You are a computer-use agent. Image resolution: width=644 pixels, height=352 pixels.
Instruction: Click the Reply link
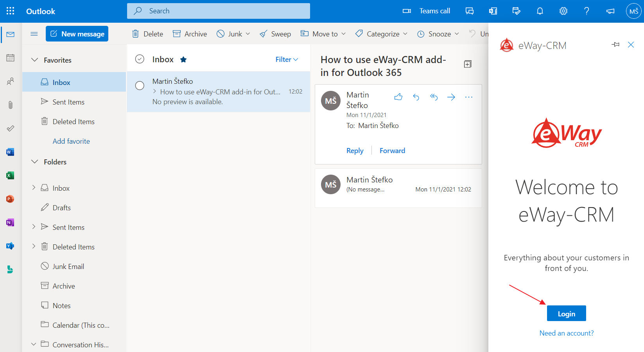[355, 151]
